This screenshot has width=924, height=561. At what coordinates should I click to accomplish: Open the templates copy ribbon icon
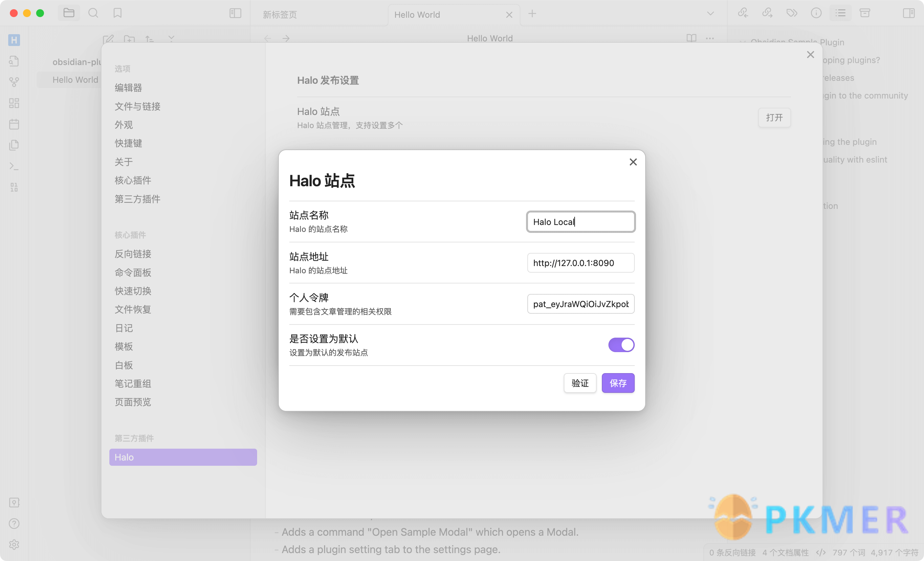[14, 145]
